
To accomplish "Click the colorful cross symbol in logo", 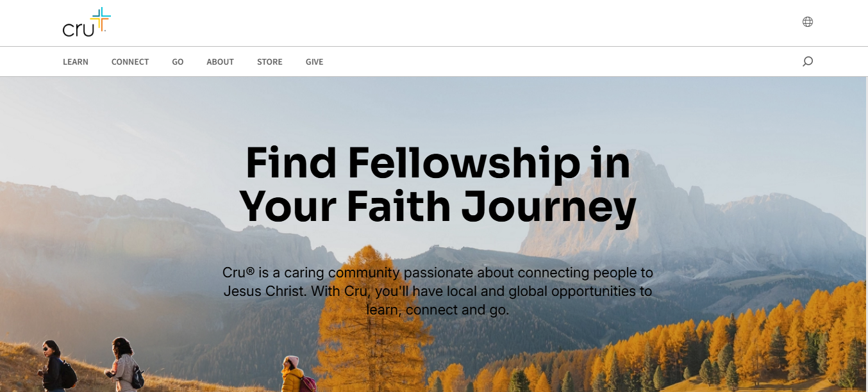I will pos(101,19).
